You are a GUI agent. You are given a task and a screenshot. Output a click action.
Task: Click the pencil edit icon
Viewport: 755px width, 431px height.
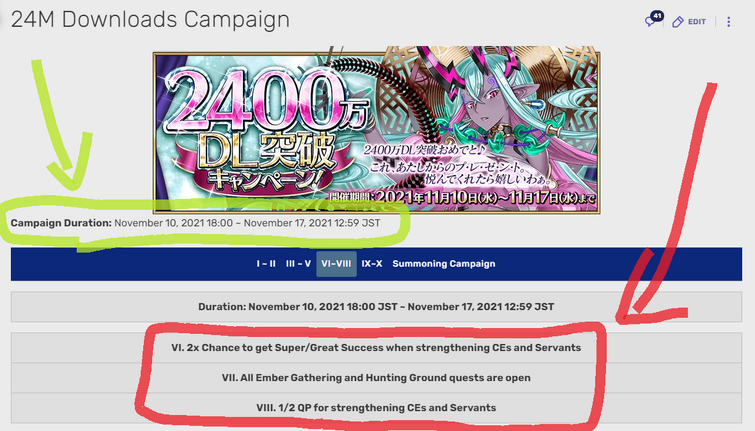coord(678,22)
